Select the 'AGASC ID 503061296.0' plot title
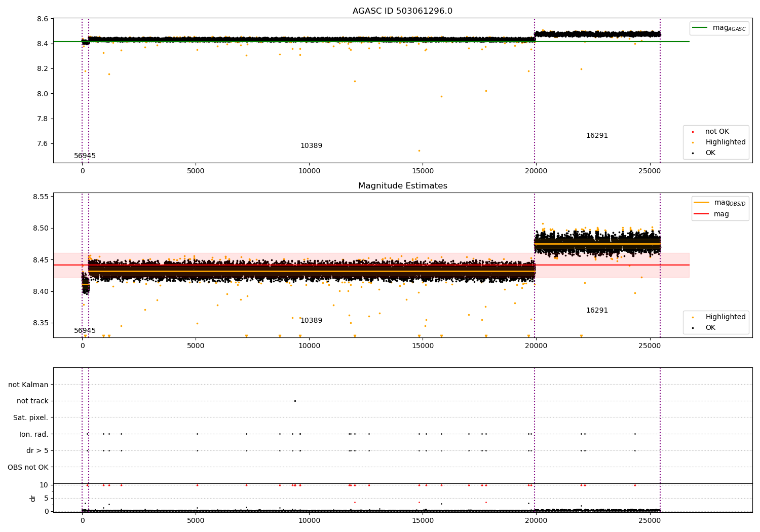Viewport: 760px width, 532px height. point(402,11)
